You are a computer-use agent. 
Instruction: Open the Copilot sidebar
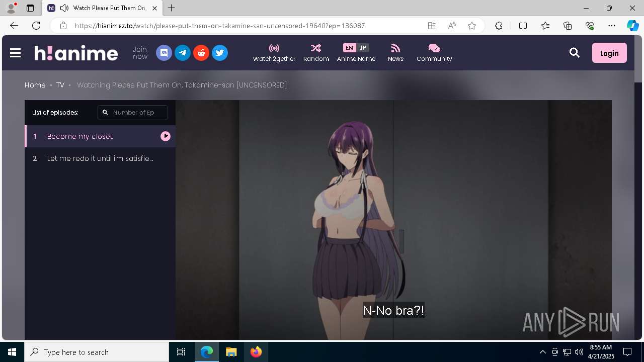[x=632, y=26]
